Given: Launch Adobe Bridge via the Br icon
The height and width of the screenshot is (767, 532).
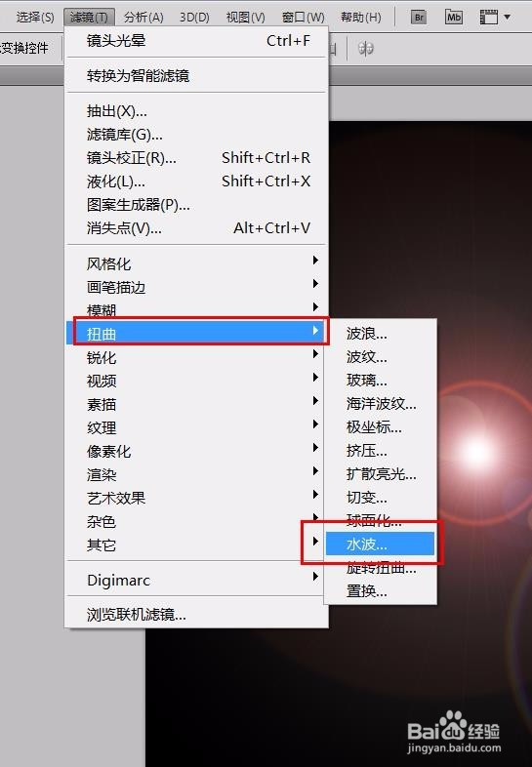Looking at the screenshot, I should (419, 18).
